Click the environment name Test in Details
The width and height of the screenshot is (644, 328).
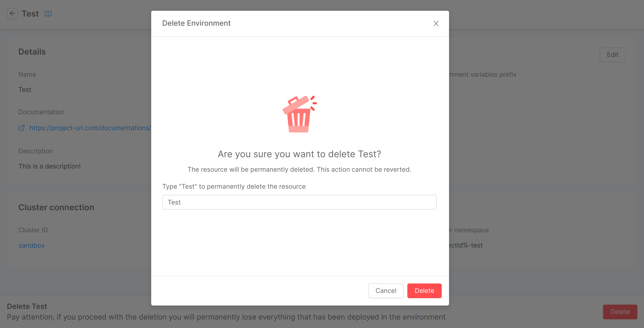(x=25, y=89)
